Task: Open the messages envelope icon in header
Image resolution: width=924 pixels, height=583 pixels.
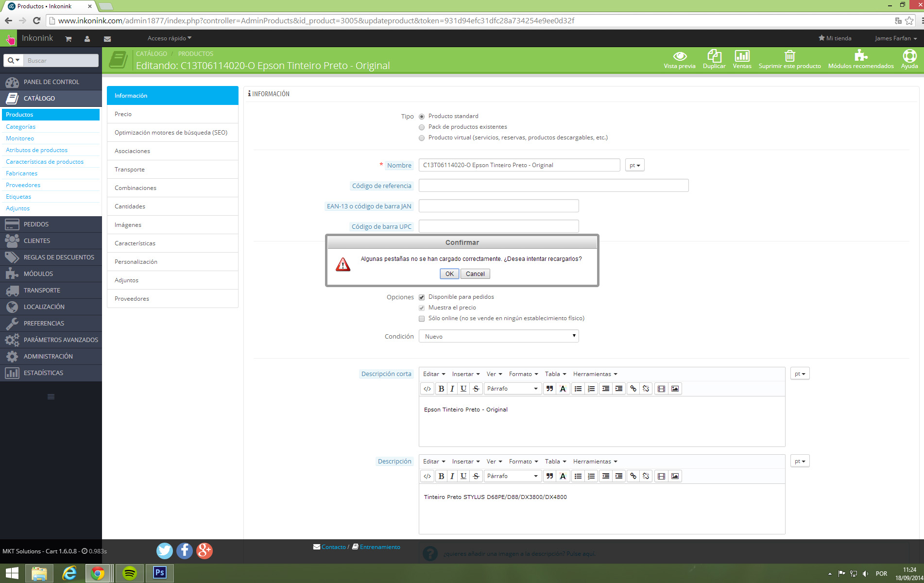Action: point(107,39)
